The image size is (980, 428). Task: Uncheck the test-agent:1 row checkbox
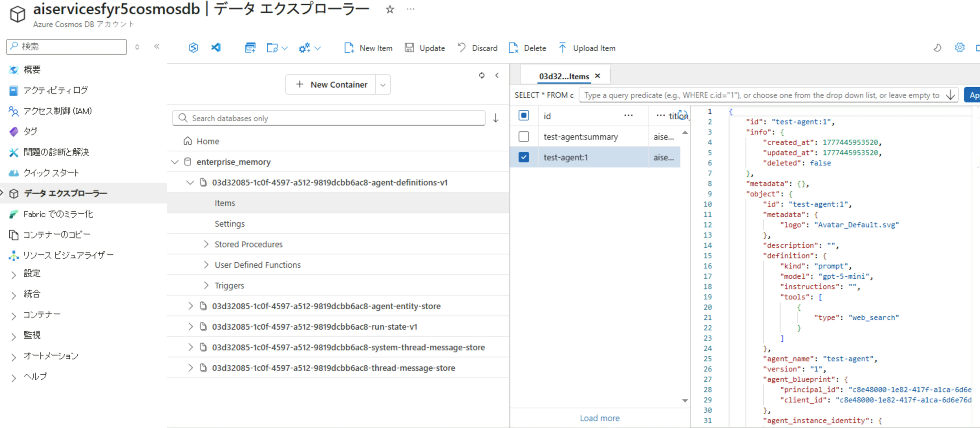[524, 157]
